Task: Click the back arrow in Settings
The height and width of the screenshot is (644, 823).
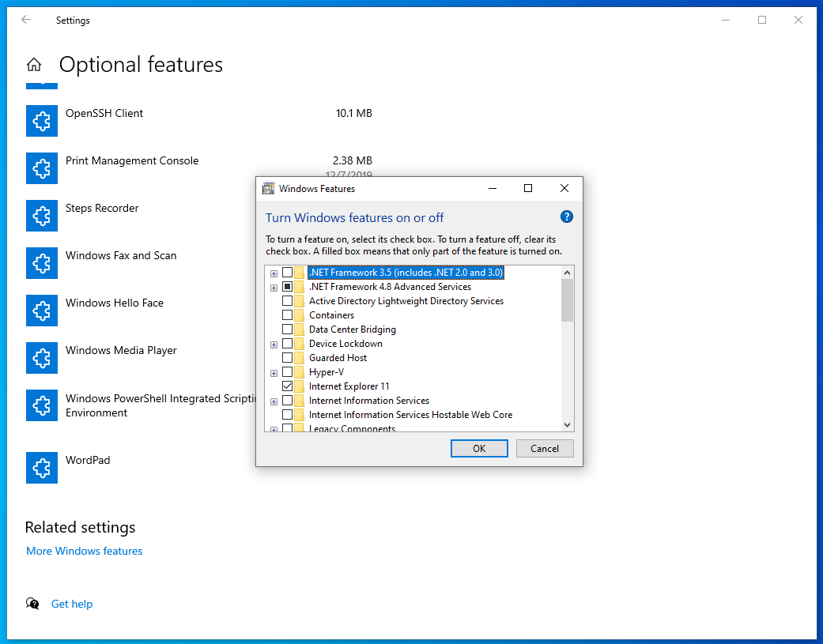Action: [x=26, y=20]
